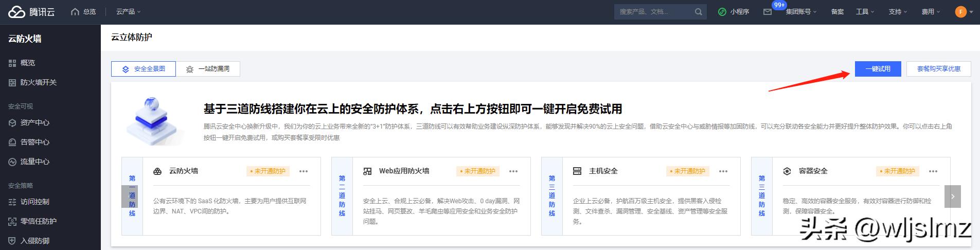
Task: Click the 未开通防护 badge on 云防火墙
Action: point(268,171)
